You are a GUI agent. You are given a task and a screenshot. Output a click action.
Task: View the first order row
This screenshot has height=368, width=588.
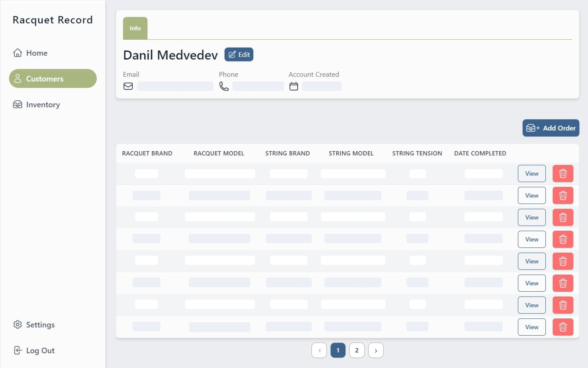point(532,174)
